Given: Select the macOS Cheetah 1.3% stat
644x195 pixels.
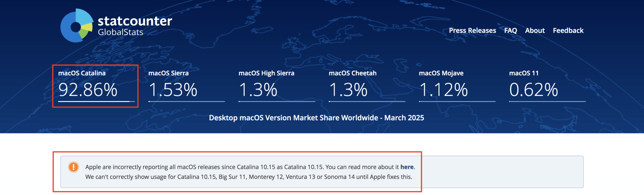Looking at the screenshot, I should coord(367,86).
